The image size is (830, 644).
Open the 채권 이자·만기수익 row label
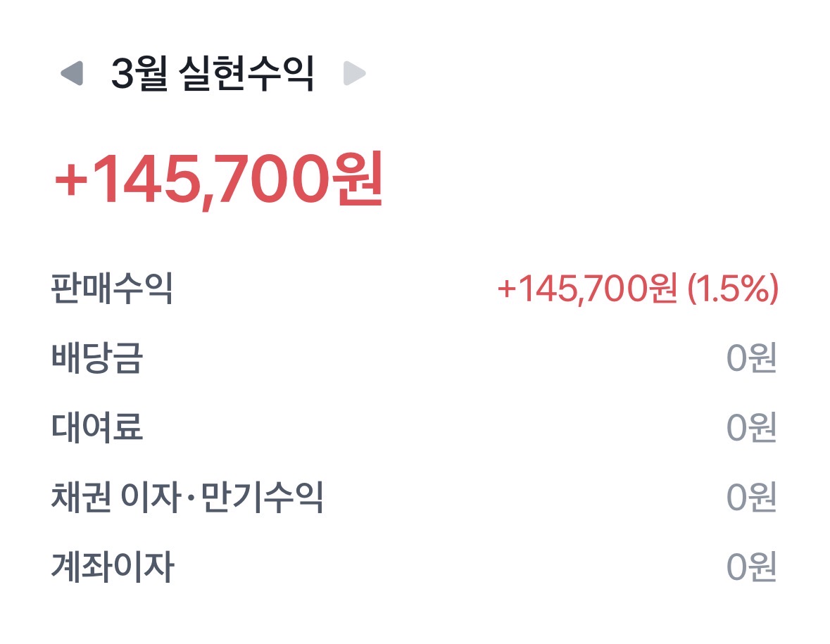(x=187, y=497)
